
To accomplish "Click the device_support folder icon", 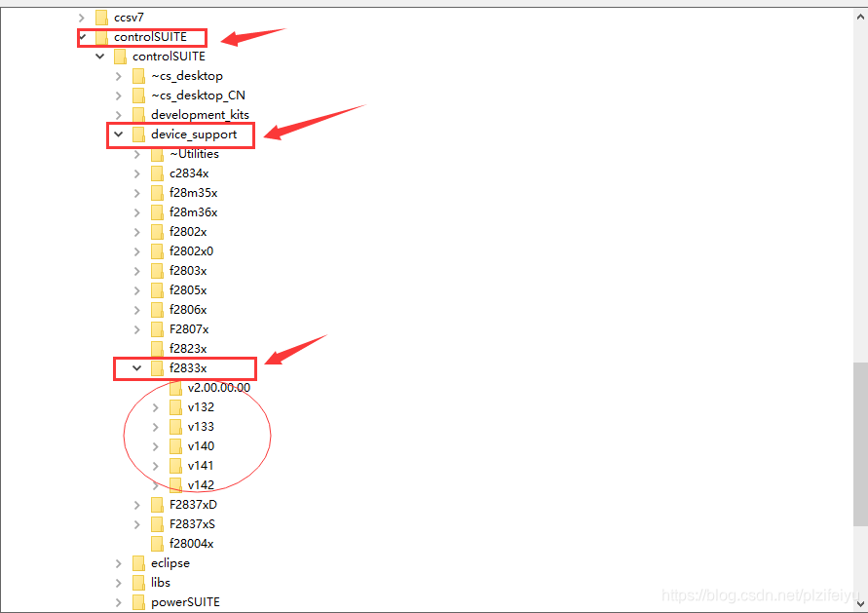I will 139,134.
